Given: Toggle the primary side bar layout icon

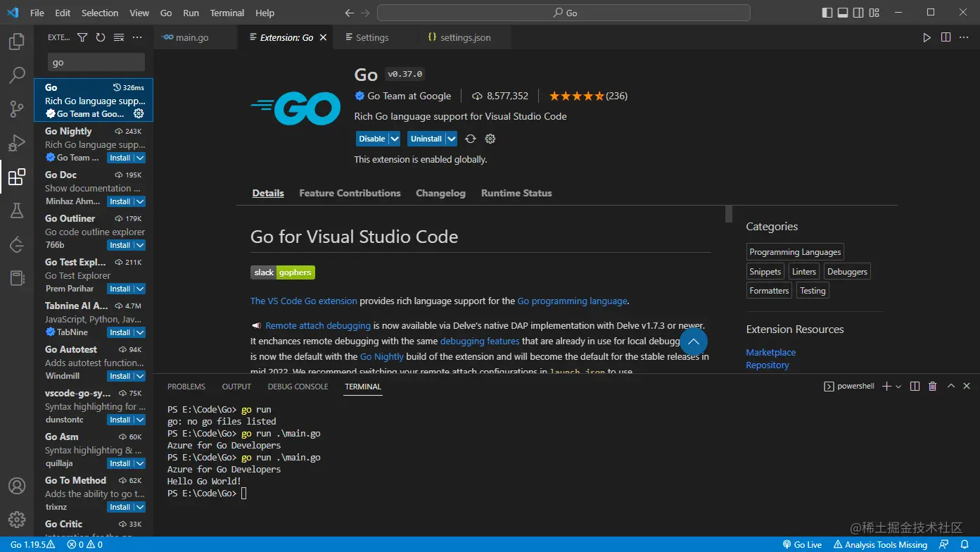Looking at the screenshot, I should [x=827, y=13].
